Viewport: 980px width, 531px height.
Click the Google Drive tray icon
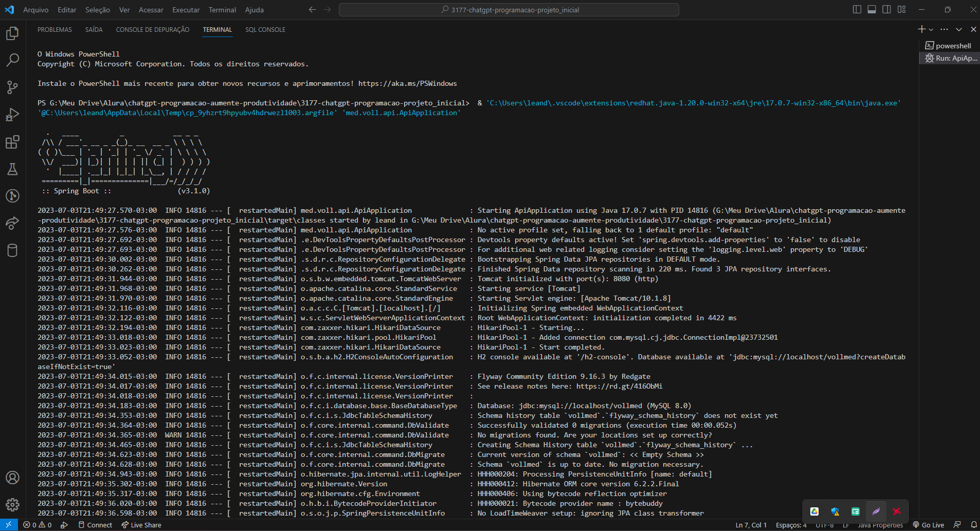point(814,511)
